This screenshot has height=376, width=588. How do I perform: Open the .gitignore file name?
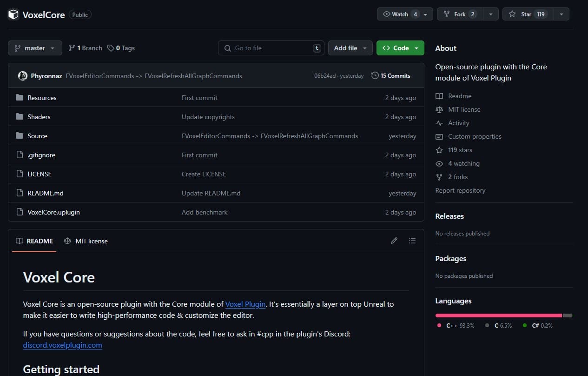tap(41, 155)
